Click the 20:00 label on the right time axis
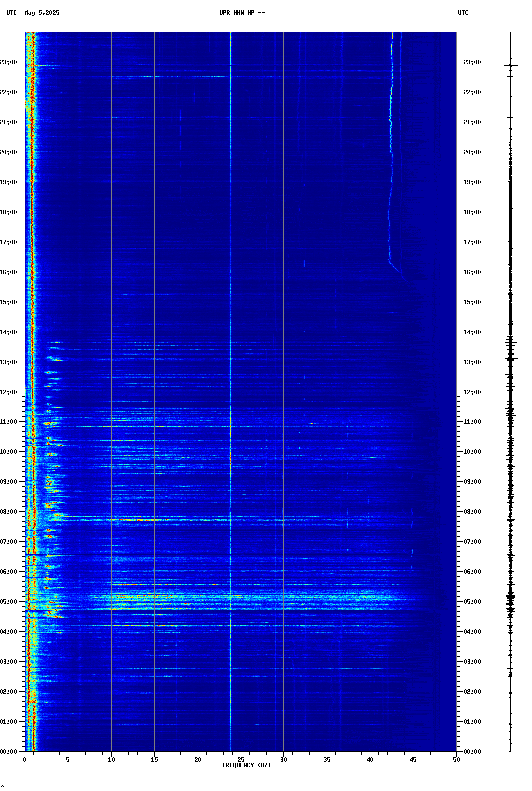This screenshot has width=532, height=791. click(472, 152)
